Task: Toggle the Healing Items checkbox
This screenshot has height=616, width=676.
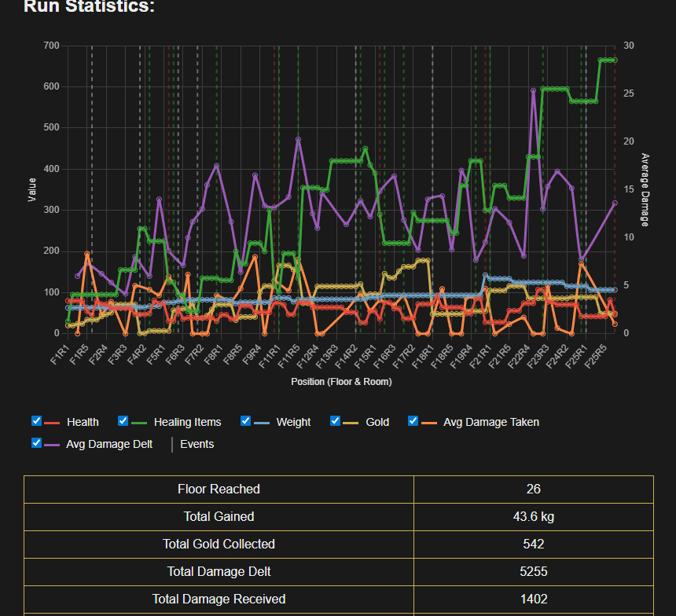Action: (x=123, y=421)
